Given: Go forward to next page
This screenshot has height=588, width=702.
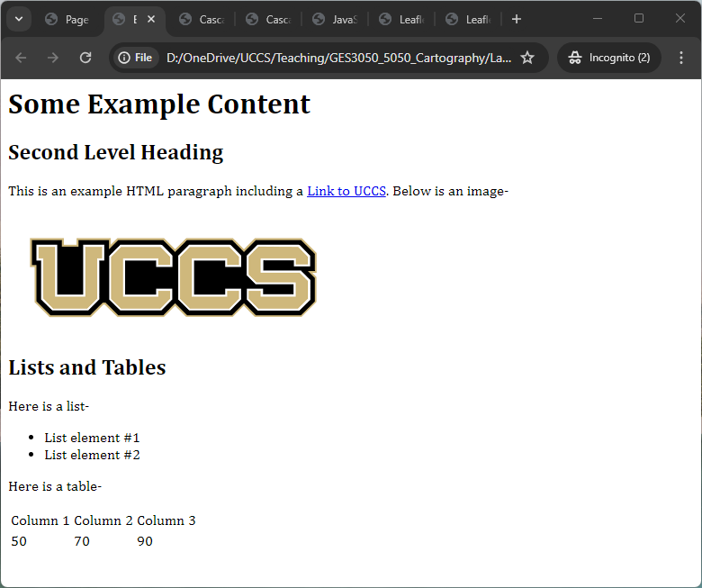Looking at the screenshot, I should (x=53, y=58).
